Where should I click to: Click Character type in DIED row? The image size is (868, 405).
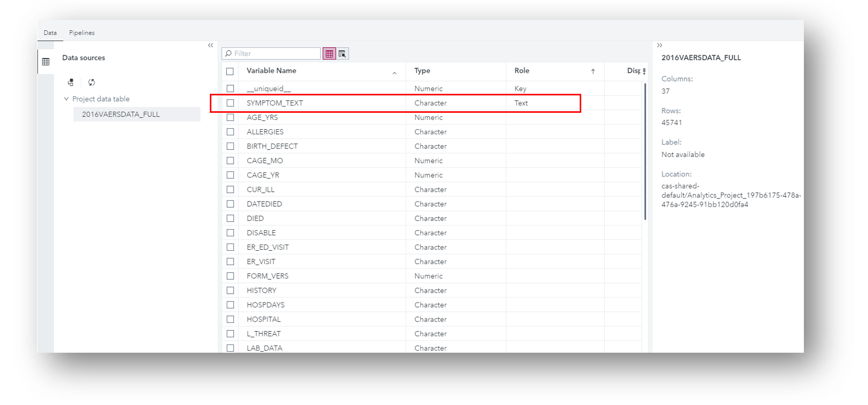430,218
